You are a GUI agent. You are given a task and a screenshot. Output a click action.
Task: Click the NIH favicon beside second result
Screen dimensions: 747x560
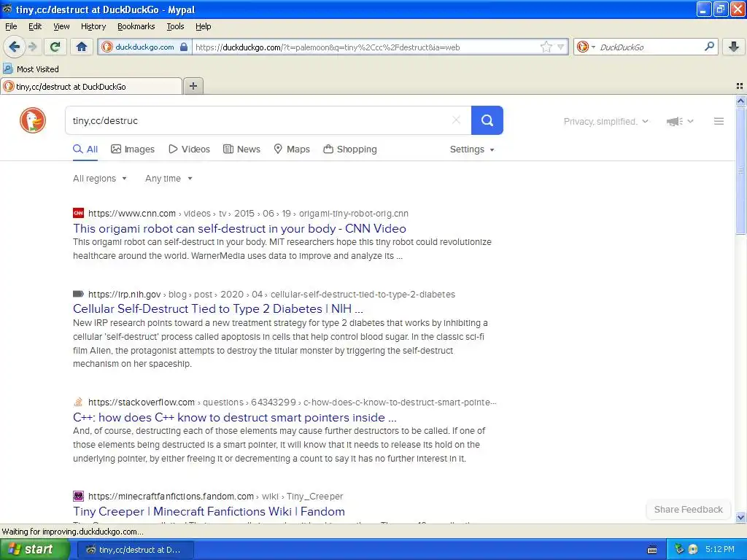(78, 294)
